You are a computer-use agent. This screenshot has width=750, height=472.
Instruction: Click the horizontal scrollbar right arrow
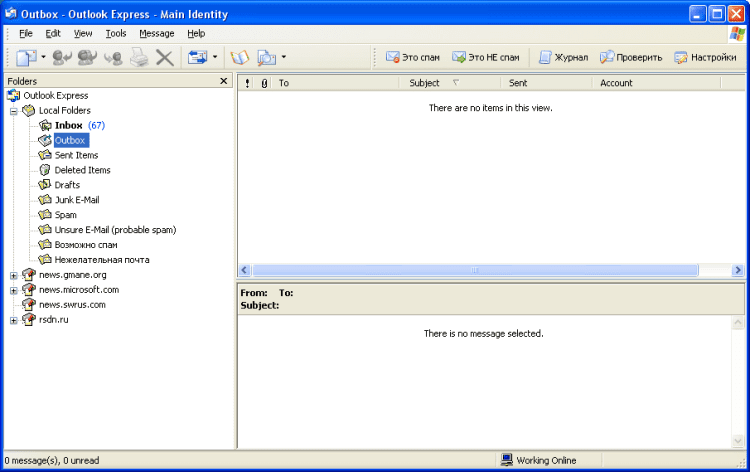(738, 270)
